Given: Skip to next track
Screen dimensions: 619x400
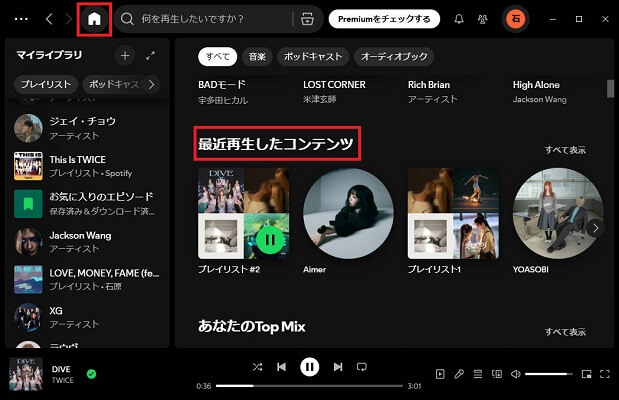Looking at the screenshot, I should click(x=338, y=367).
